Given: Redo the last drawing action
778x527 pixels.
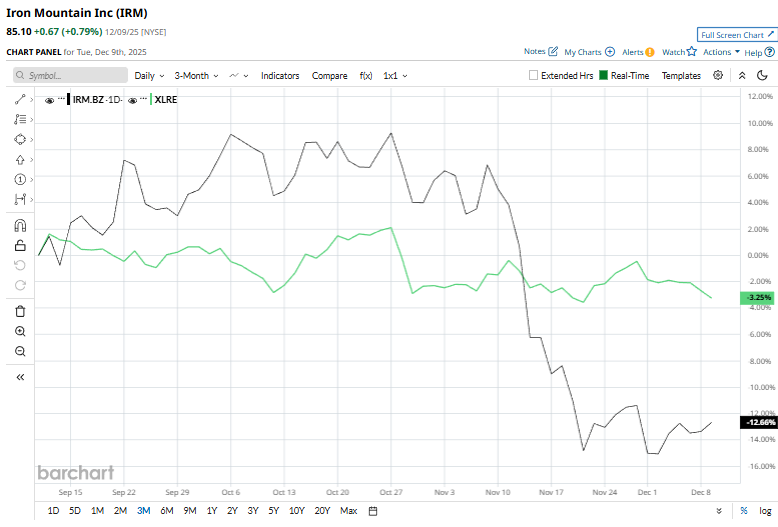Looking at the screenshot, I should tap(20, 285).
